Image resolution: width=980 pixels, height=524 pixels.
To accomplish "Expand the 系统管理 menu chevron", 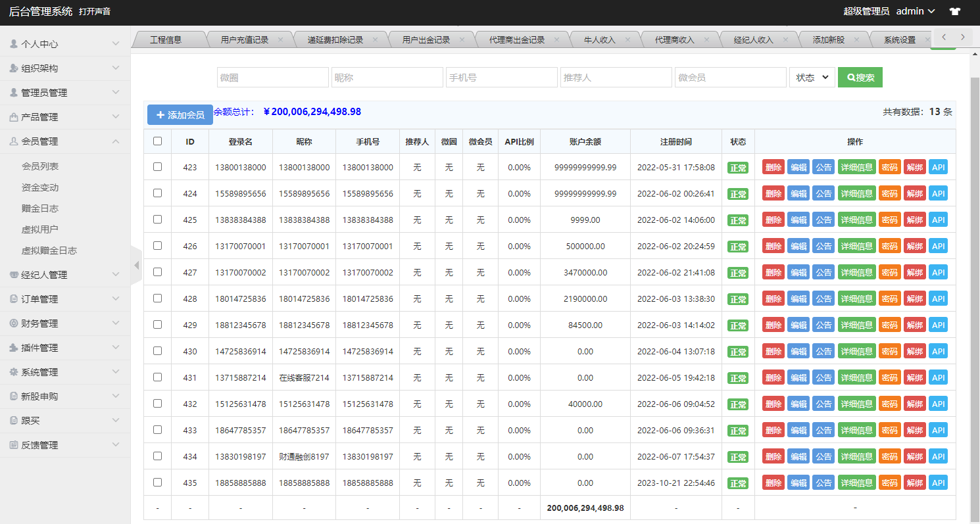I will [x=116, y=372].
